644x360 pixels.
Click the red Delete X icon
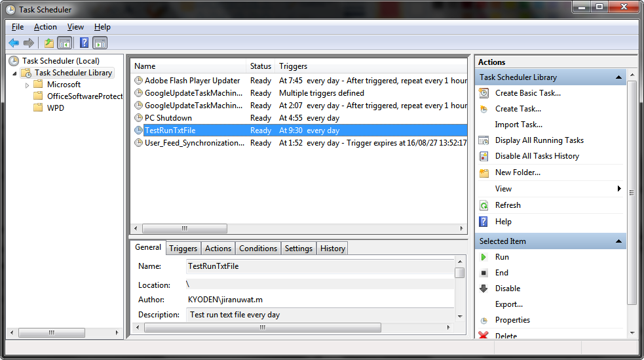tap(484, 335)
